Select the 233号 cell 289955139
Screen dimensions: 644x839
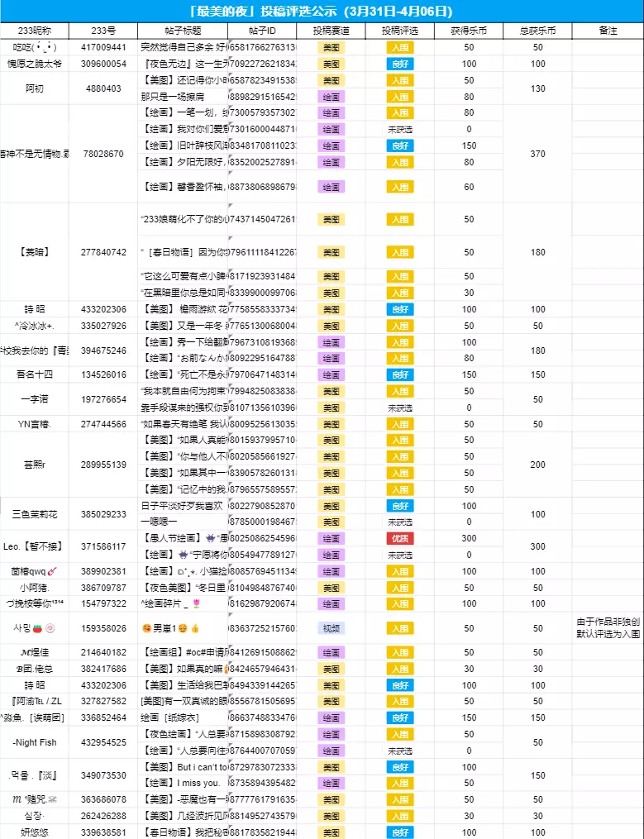click(103, 465)
